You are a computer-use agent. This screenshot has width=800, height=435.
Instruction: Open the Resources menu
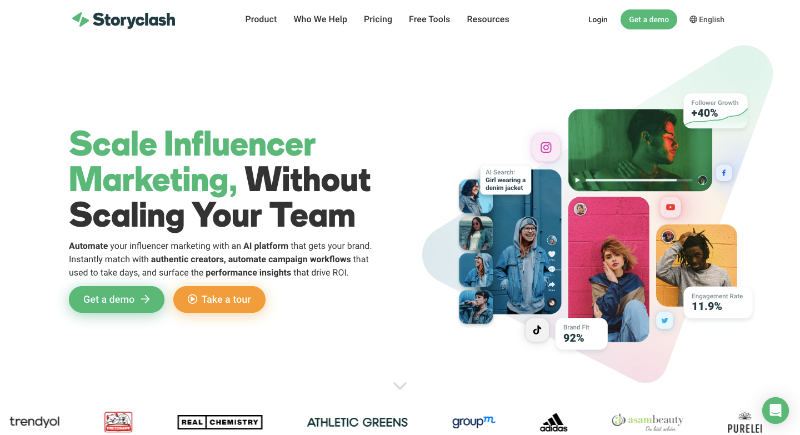[x=488, y=19]
